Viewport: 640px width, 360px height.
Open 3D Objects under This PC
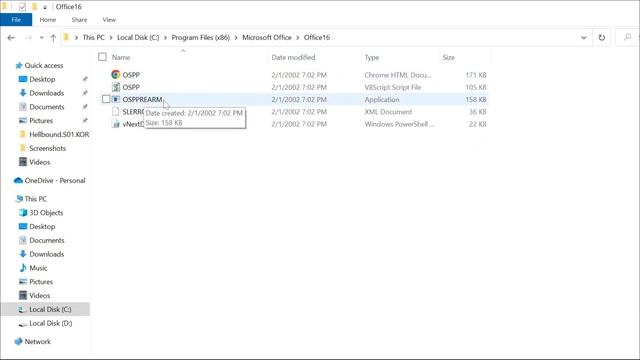pos(46,213)
